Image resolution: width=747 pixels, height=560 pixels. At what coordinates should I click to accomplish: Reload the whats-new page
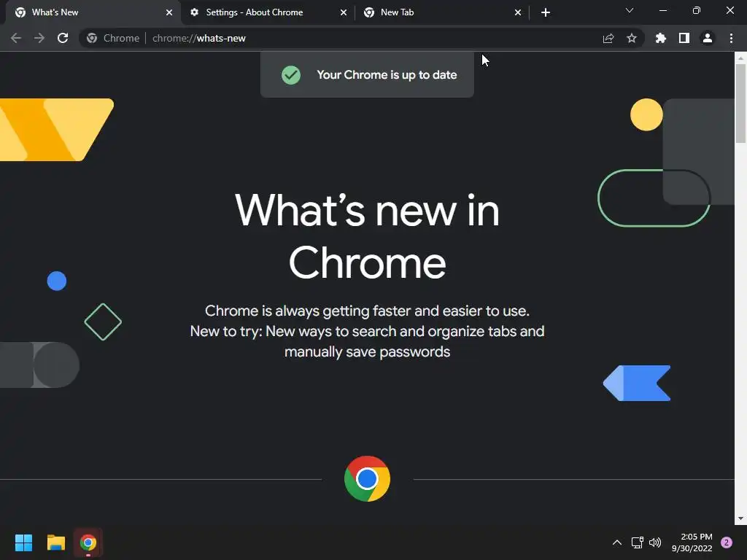tap(63, 38)
